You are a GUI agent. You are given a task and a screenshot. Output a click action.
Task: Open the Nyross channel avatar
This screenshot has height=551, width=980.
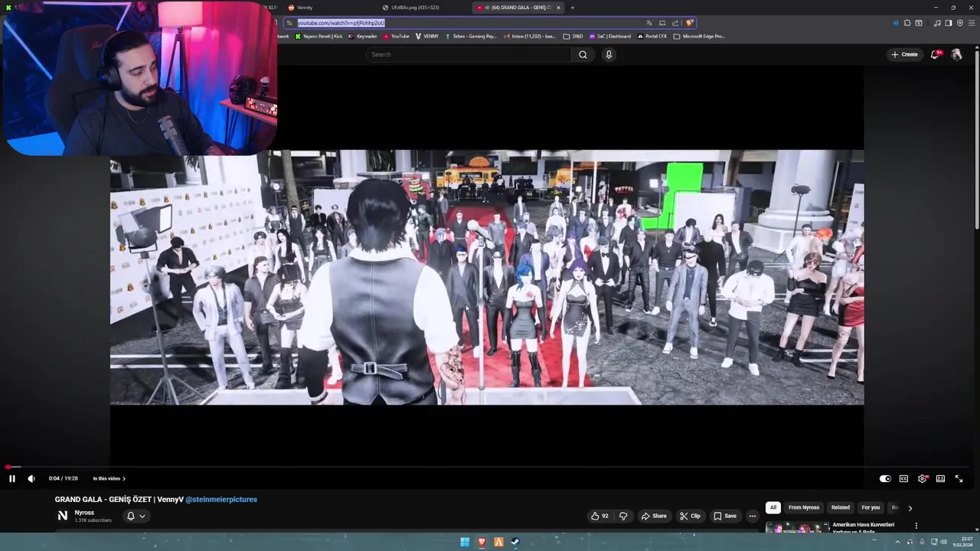point(63,516)
